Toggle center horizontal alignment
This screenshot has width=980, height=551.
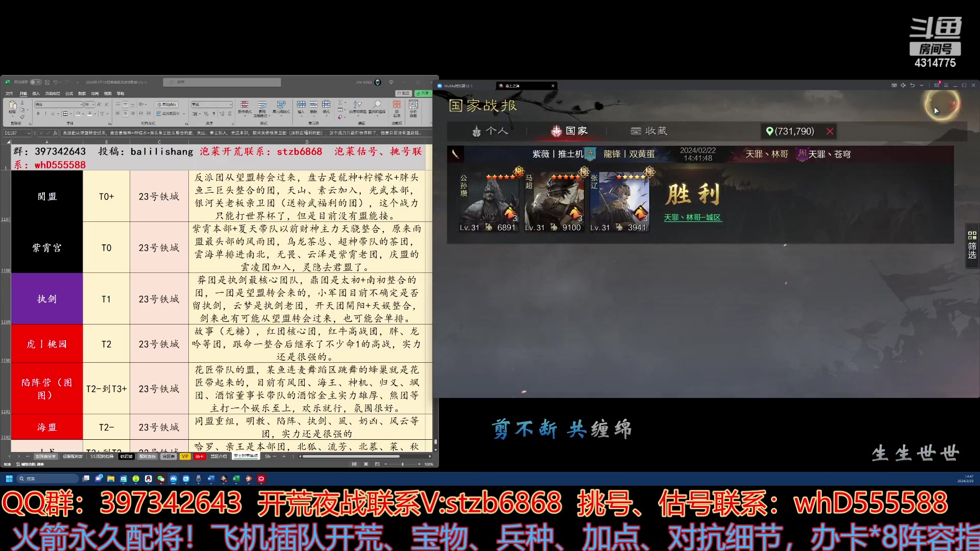(x=125, y=114)
